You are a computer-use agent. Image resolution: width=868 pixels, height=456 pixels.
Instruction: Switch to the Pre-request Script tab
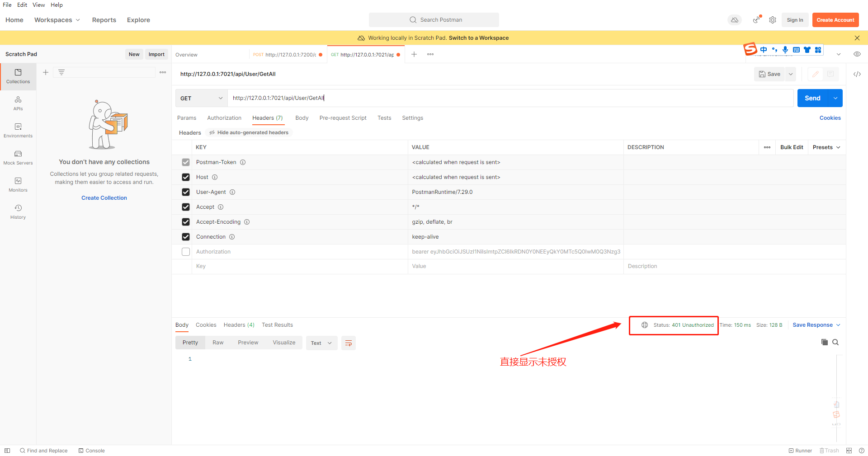coord(343,118)
